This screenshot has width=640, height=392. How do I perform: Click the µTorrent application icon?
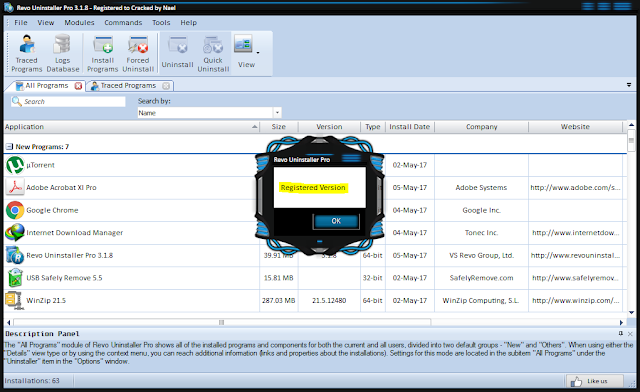(15, 165)
